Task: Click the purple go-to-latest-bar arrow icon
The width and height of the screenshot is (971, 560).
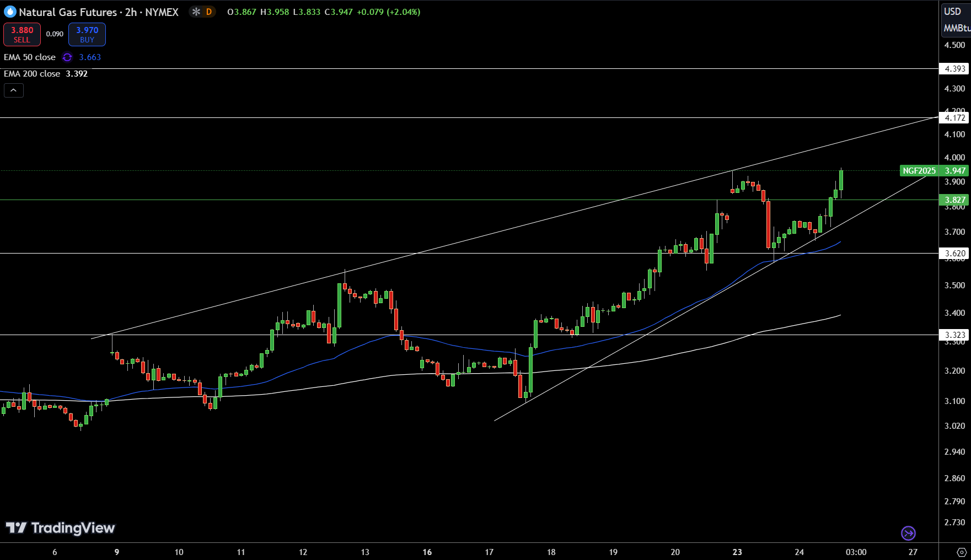Action: point(908,533)
